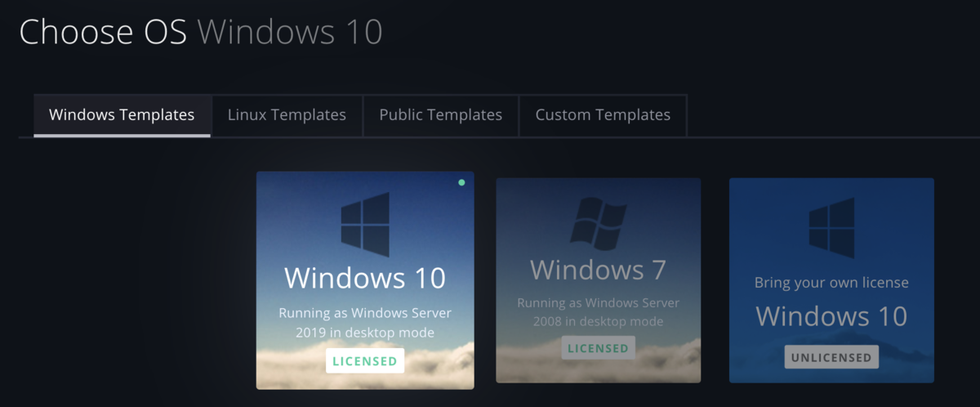Click 'Bring your own license' text
The height and width of the screenshot is (407, 980).
coord(831,283)
